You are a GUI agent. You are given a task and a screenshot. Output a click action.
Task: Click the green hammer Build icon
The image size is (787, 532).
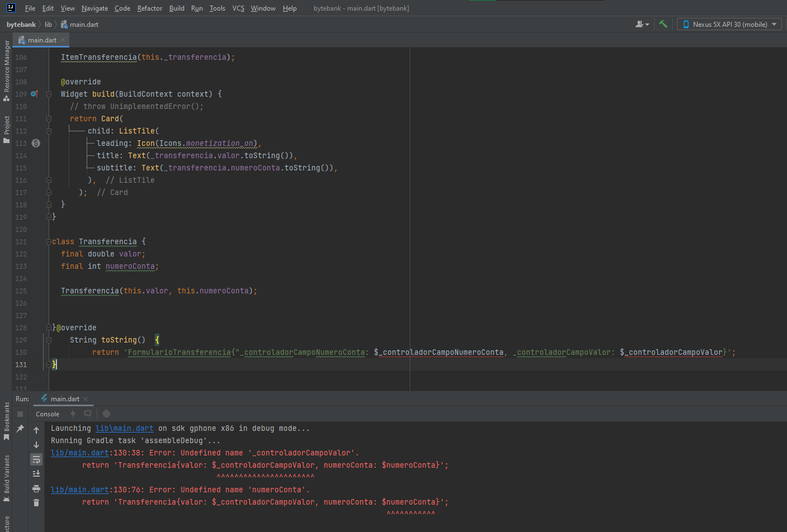point(663,24)
